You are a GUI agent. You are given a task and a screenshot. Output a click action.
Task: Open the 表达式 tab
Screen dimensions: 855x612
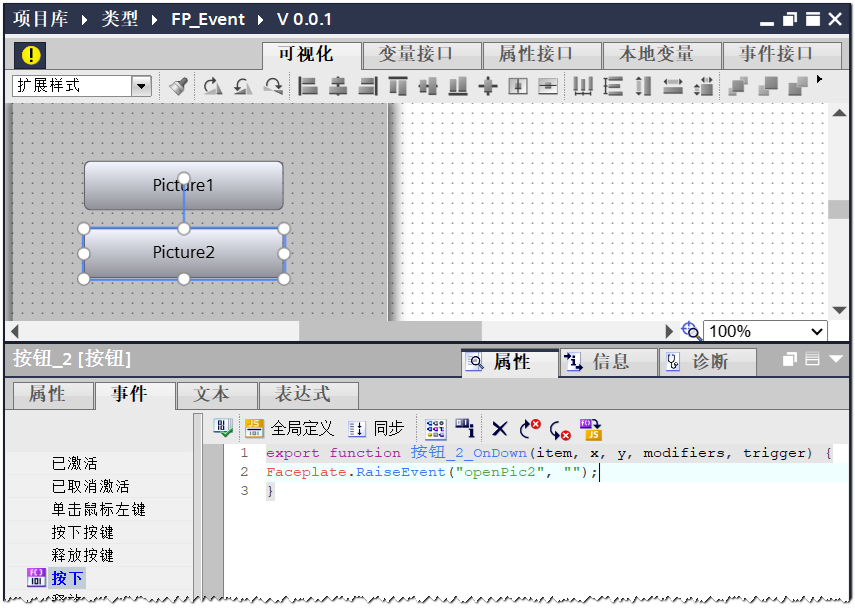point(302,394)
